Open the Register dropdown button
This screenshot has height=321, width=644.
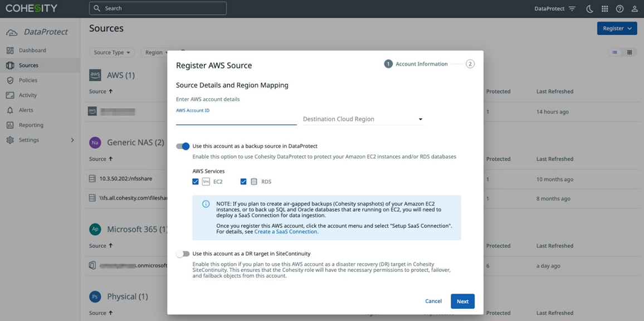617,28
